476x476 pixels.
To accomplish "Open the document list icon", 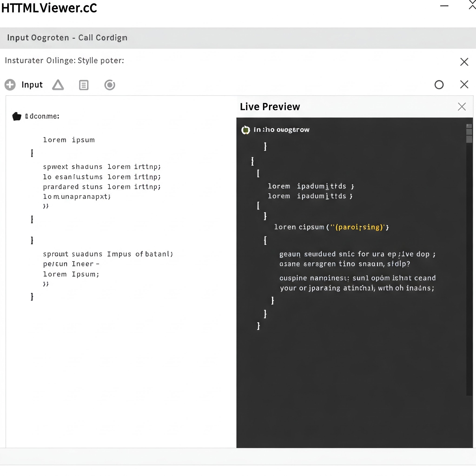I will point(83,85).
